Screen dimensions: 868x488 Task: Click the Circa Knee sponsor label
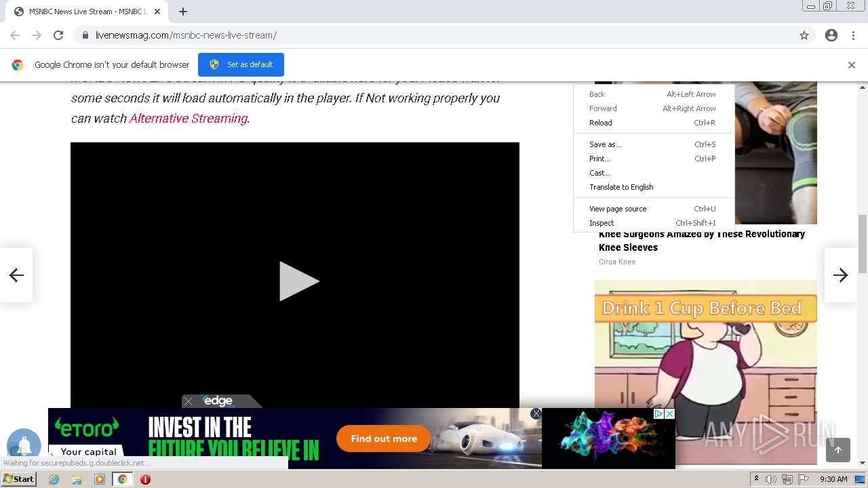pos(617,262)
